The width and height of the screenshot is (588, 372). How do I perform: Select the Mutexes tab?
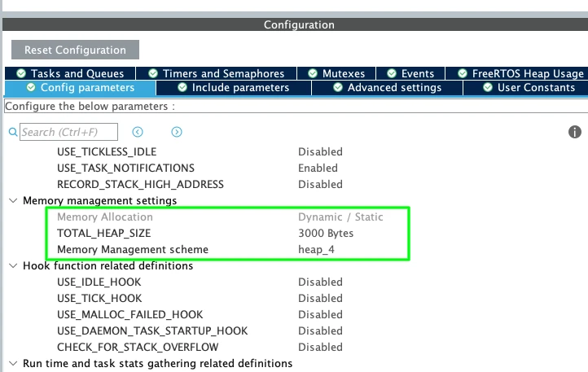click(x=336, y=73)
